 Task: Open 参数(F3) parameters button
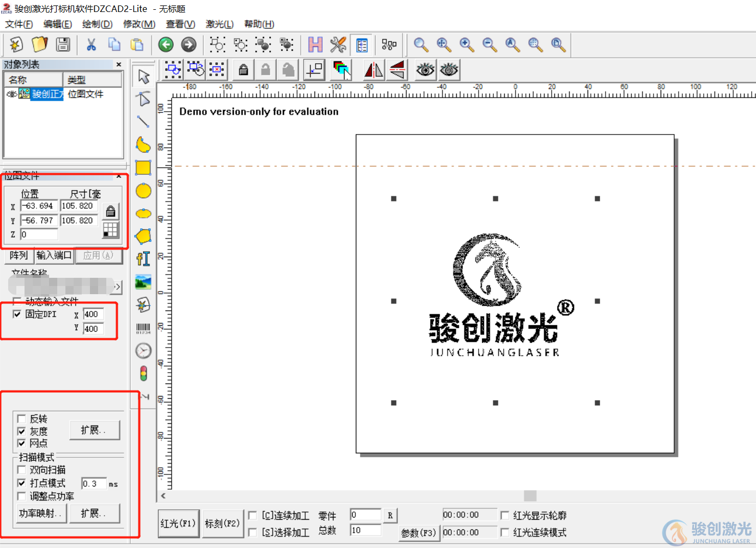point(419,533)
